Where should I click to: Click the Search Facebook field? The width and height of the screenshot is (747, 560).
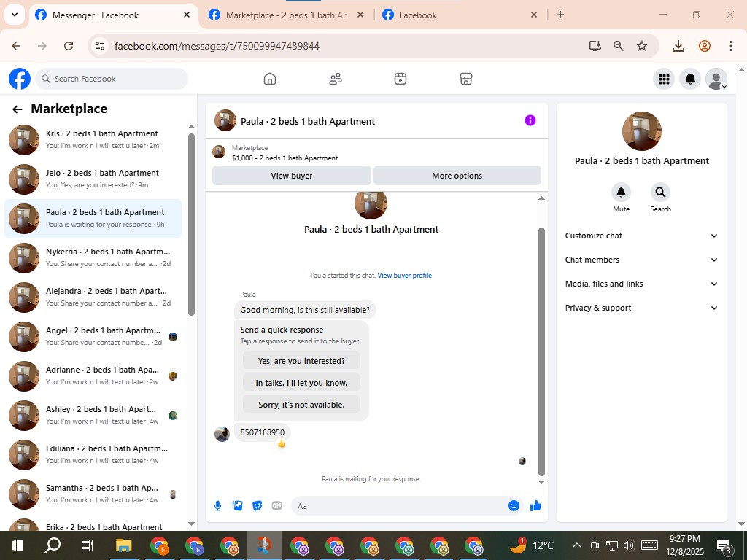tap(112, 79)
